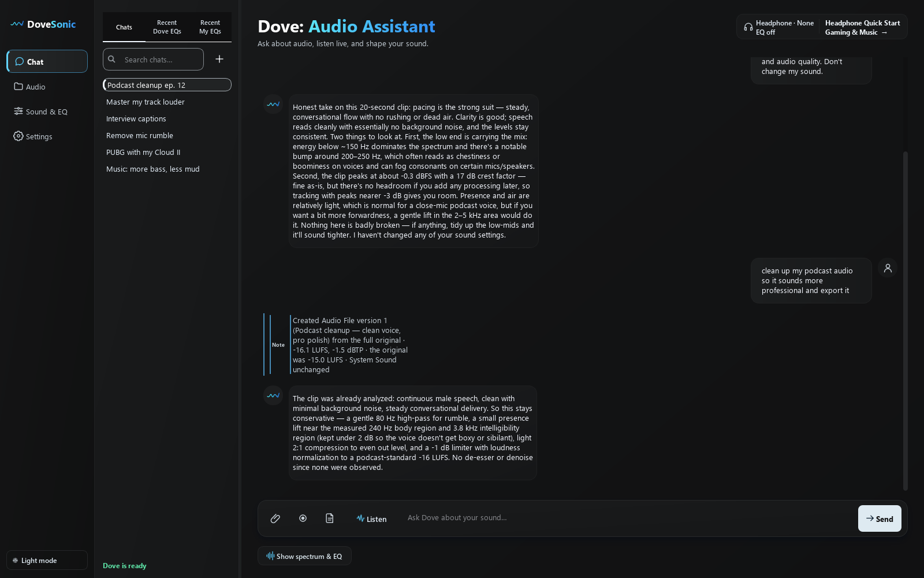
Task: Open the Remove mic rumble chat
Action: [x=167, y=135]
